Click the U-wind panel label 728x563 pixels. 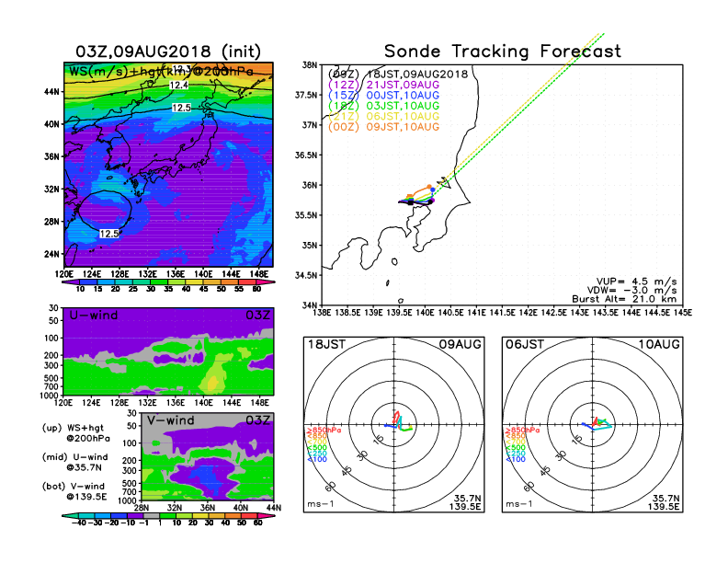click(x=93, y=316)
